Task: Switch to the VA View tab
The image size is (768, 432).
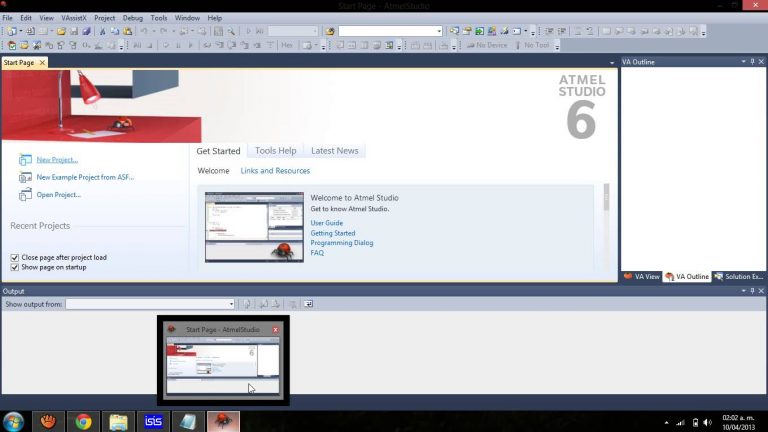Action: point(642,277)
